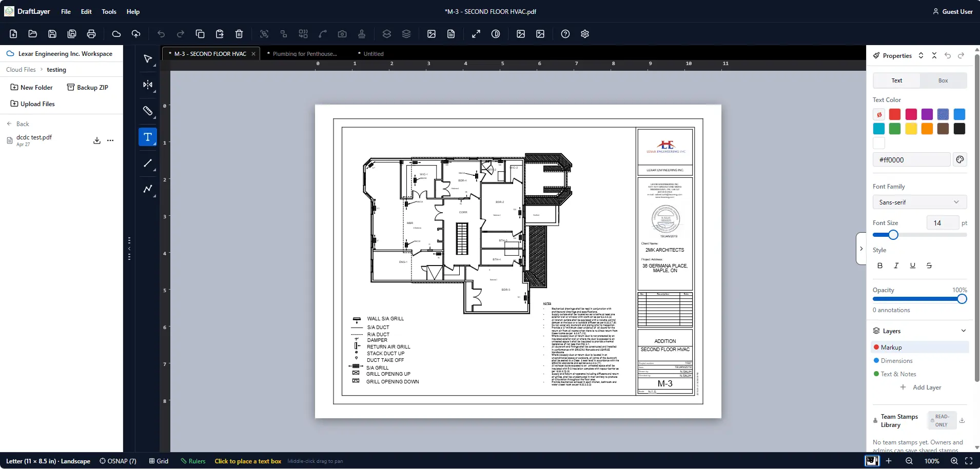The height and width of the screenshot is (469, 980).
Task: Download the dcdc test.pdf file
Action: point(97,140)
